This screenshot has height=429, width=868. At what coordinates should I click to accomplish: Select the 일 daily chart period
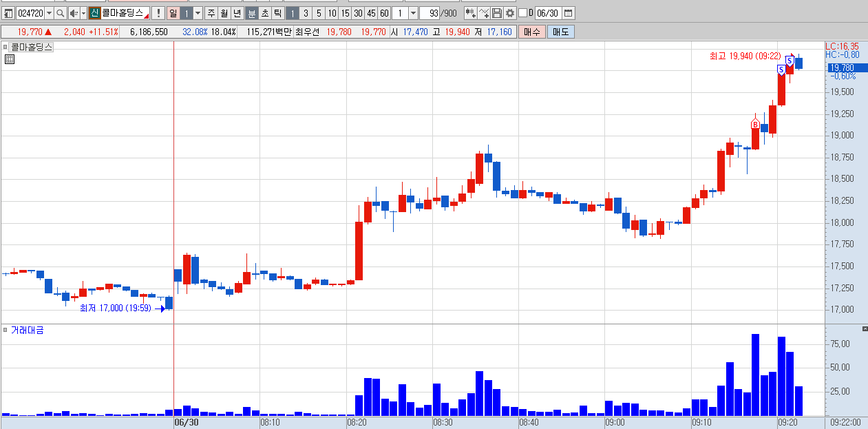(x=172, y=13)
